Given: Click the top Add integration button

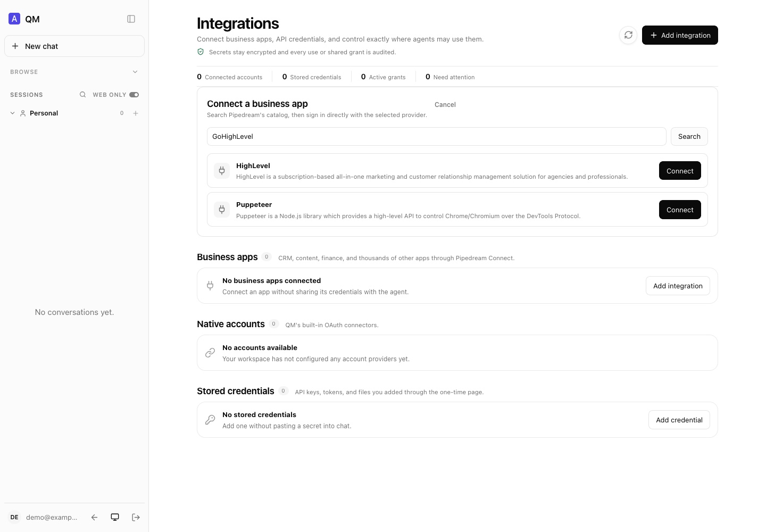Looking at the screenshot, I should point(680,35).
